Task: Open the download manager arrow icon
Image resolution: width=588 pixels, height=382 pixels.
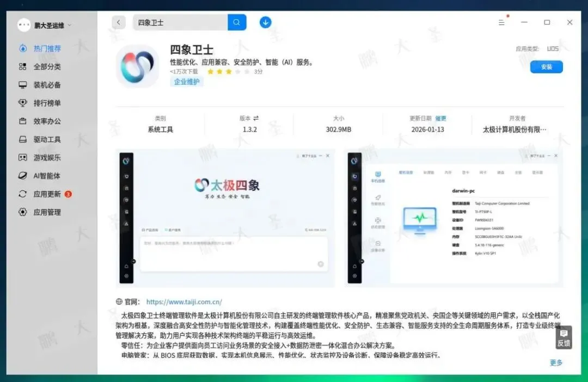Action: (x=266, y=22)
